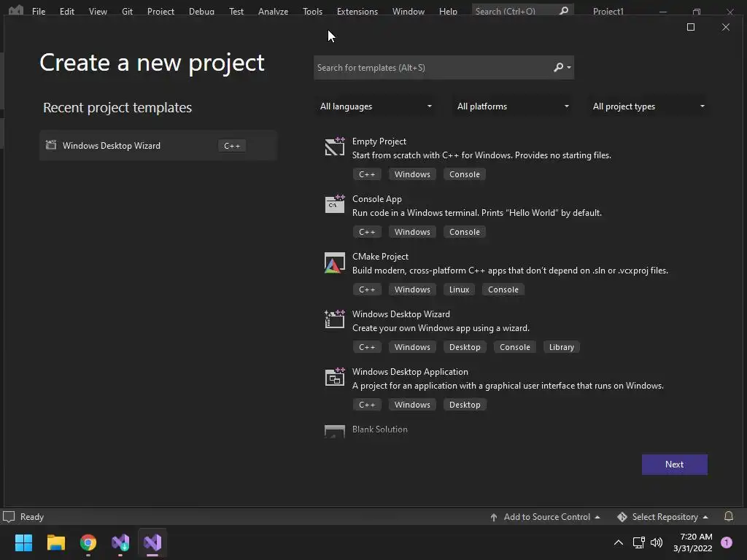Open Google Chrome from the taskbar
This screenshot has width=747, height=560.
[x=88, y=542]
